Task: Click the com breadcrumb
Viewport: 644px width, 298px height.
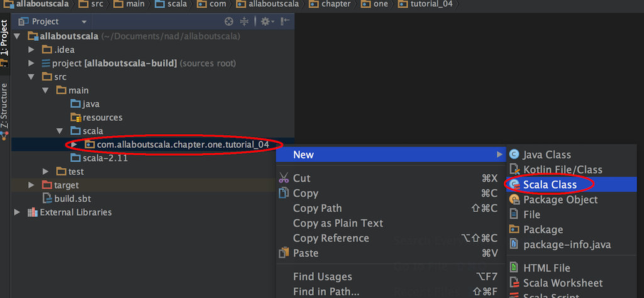Action: pos(211,4)
